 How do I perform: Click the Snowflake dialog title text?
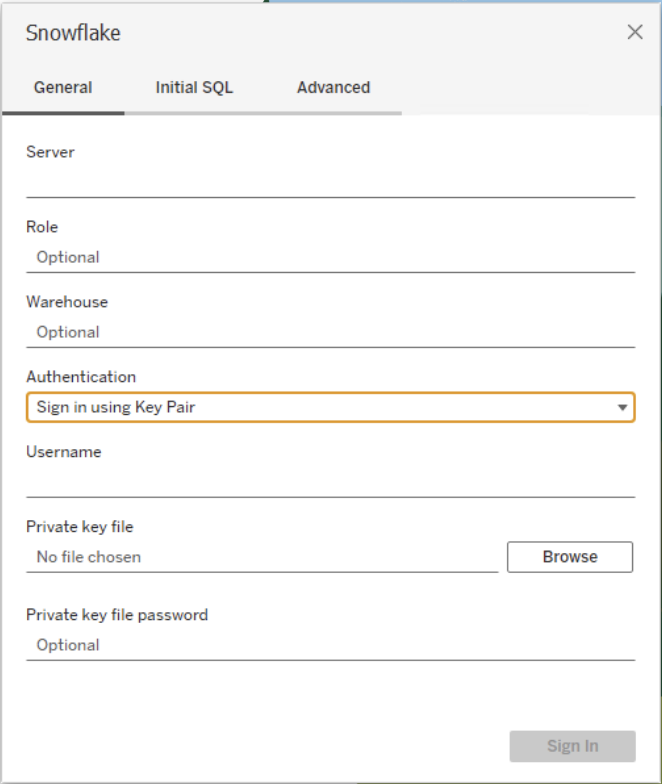(73, 33)
